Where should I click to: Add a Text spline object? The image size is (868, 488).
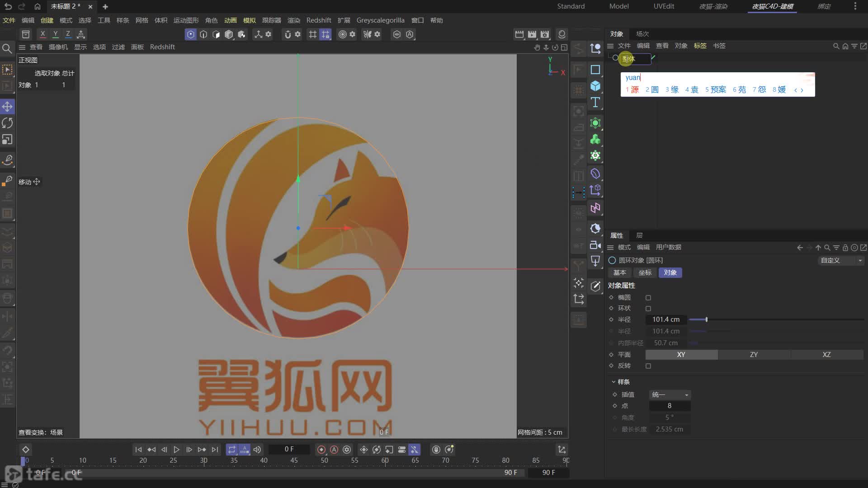pos(595,103)
